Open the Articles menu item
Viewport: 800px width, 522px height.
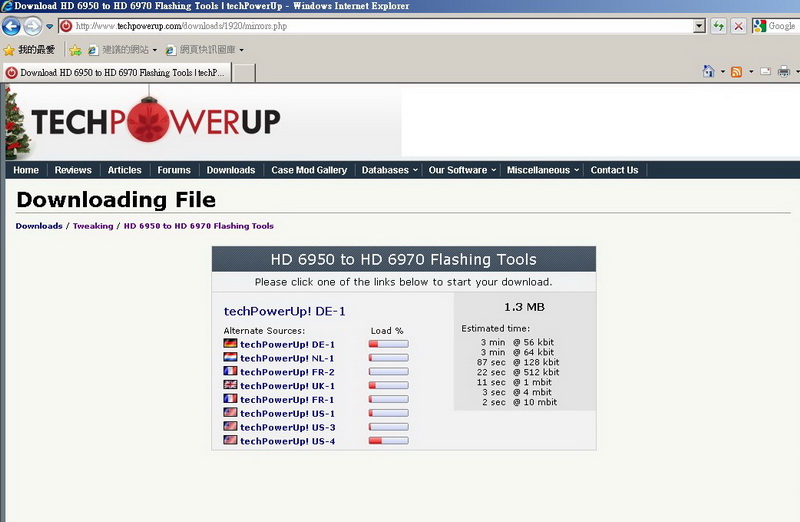(x=124, y=170)
